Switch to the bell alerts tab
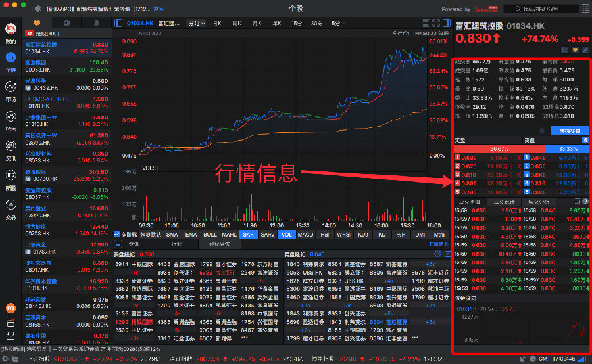The width and height of the screenshot is (592, 364). (97, 23)
